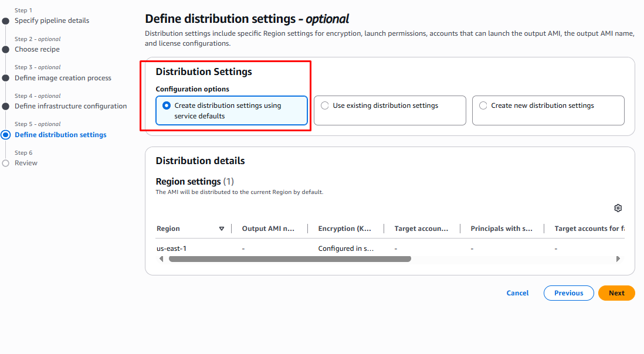Go to 'Specify pipeline details' step
This screenshot has width=644, height=354.
(x=52, y=21)
